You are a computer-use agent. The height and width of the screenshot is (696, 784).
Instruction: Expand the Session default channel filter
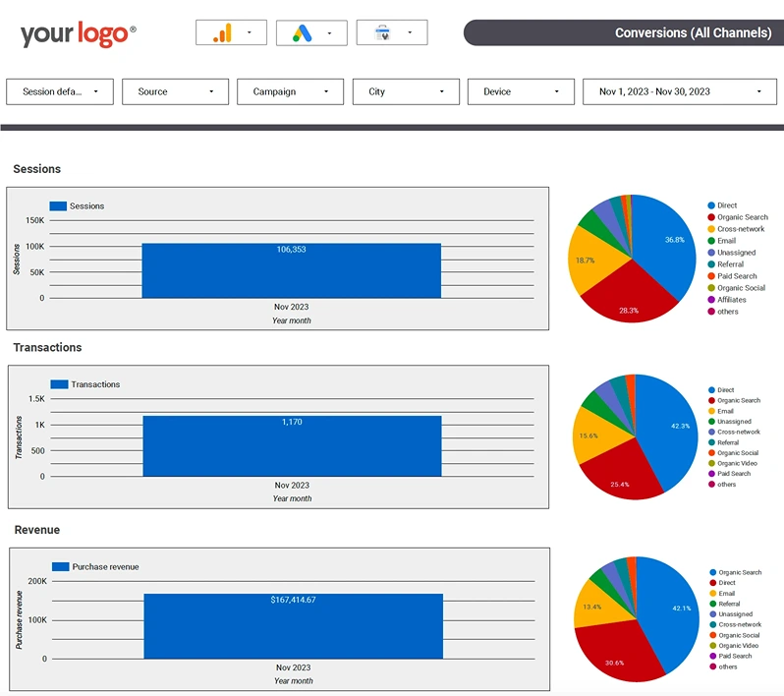60,91
